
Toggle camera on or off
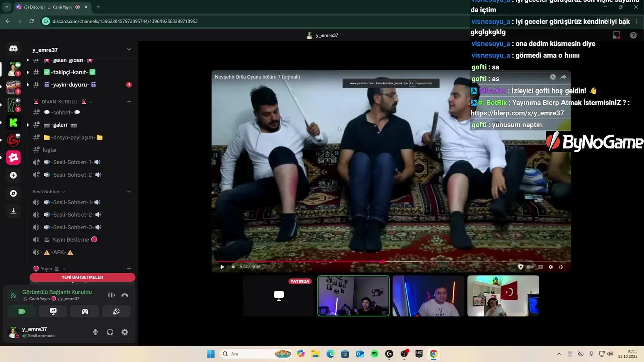point(22,312)
